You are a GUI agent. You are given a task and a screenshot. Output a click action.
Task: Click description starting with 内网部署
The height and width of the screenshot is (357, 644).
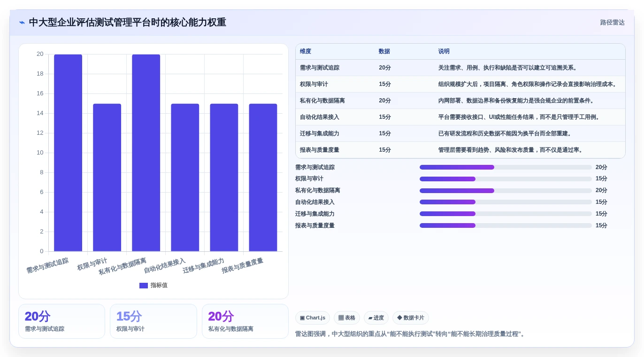[x=517, y=101]
